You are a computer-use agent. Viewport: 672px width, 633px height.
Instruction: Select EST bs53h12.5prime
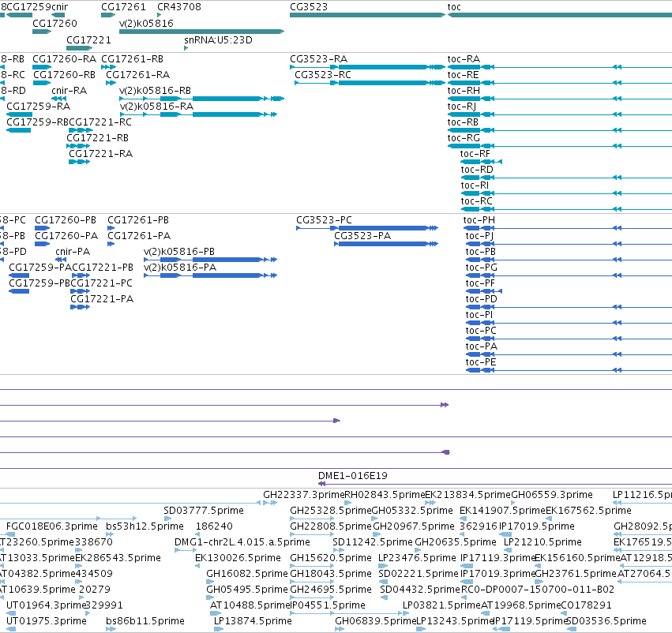(x=110, y=534)
